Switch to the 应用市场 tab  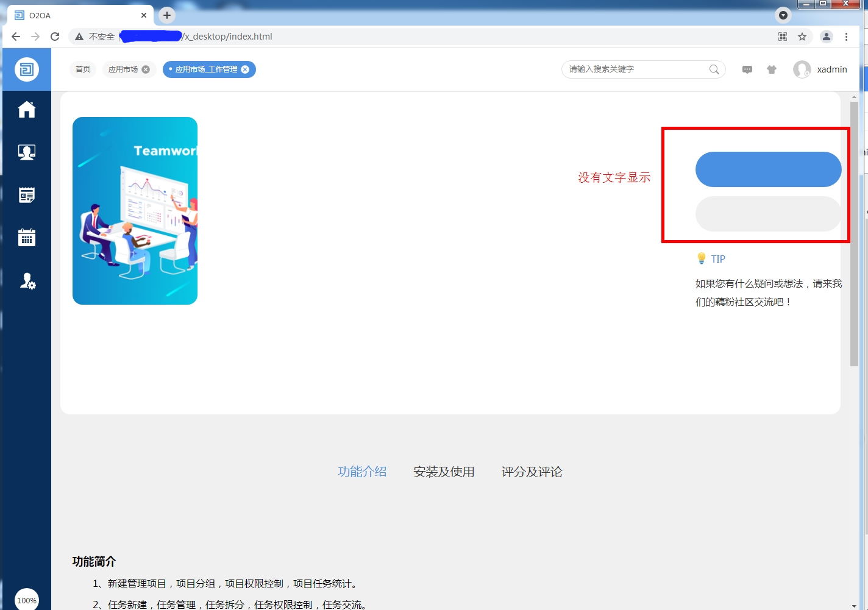[x=123, y=69]
